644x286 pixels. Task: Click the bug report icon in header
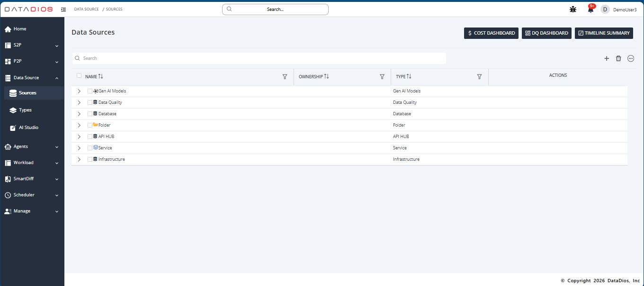click(573, 9)
